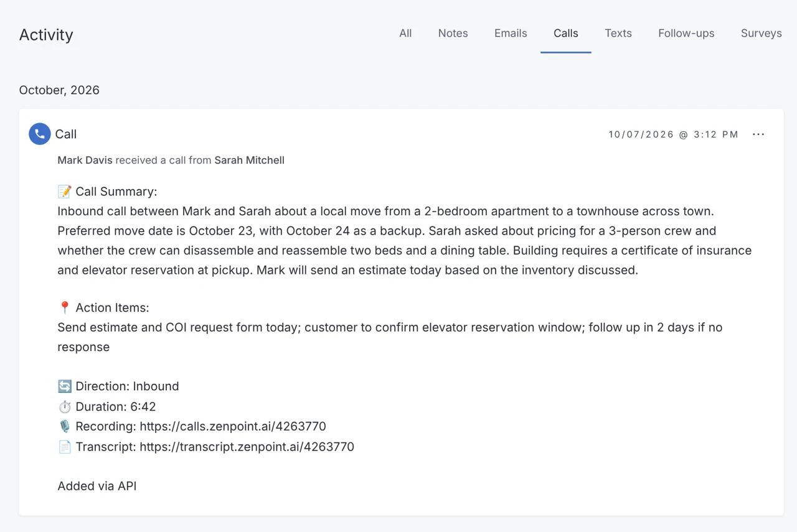Click the microphone emoji beside Recording

[x=65, y=426]
